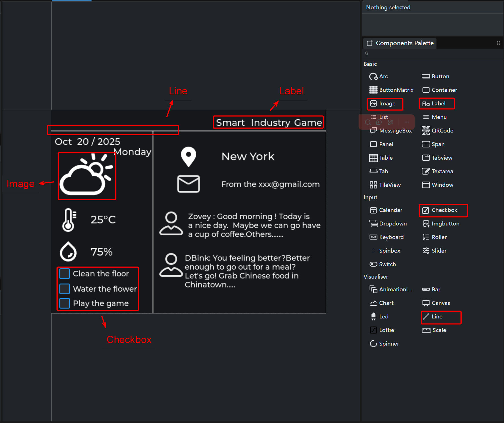Viewport: 504px width, 423px height.
Task: Click the Button component in the palette
Action: coord(435,77)
